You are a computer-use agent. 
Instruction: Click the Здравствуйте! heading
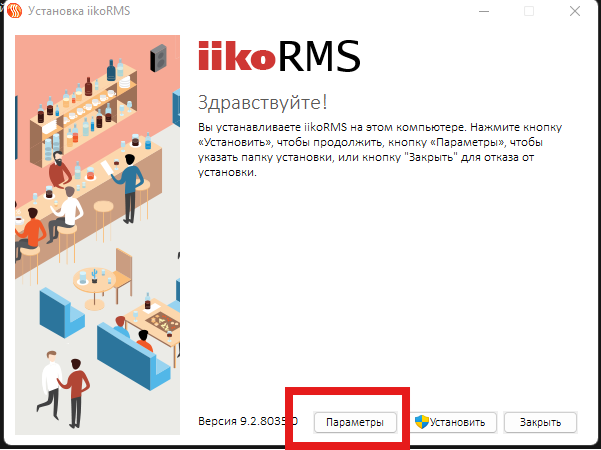(x=263, y=102)
